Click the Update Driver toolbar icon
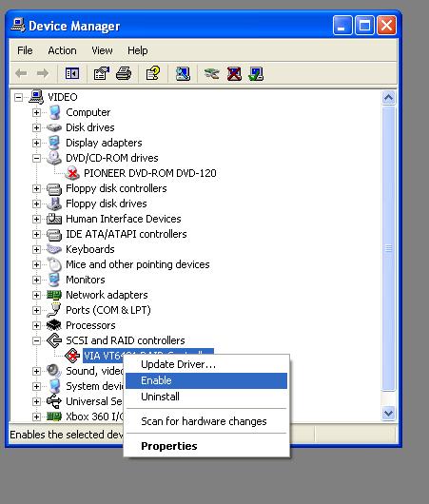 point(211,73)
